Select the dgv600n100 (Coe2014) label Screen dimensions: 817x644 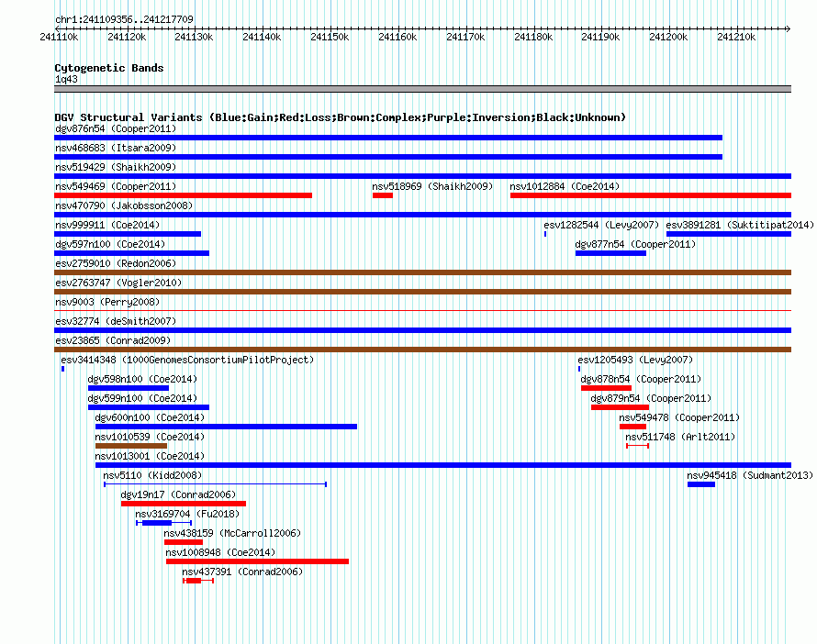click(x=150, y=417)
